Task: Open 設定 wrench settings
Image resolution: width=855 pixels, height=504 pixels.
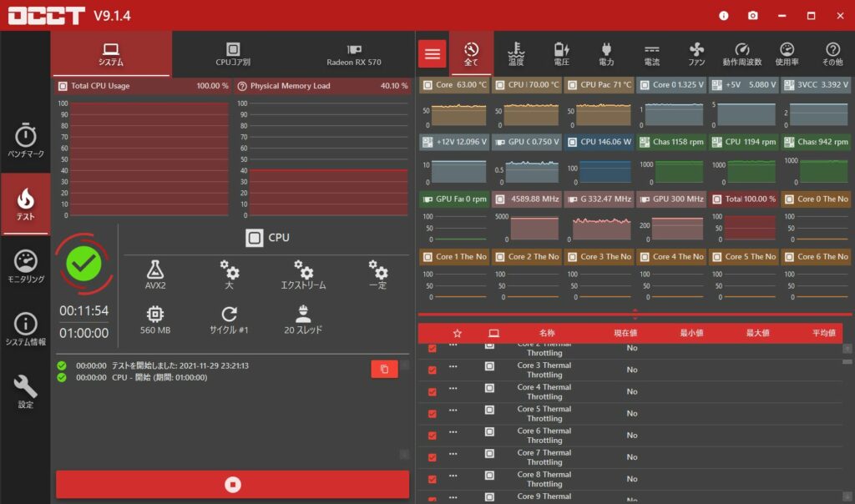Action: (26, 391)
